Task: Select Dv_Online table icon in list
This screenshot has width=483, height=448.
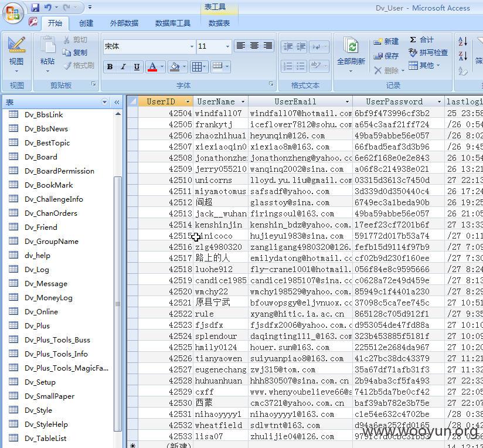Action: click(x=13, y=311)
